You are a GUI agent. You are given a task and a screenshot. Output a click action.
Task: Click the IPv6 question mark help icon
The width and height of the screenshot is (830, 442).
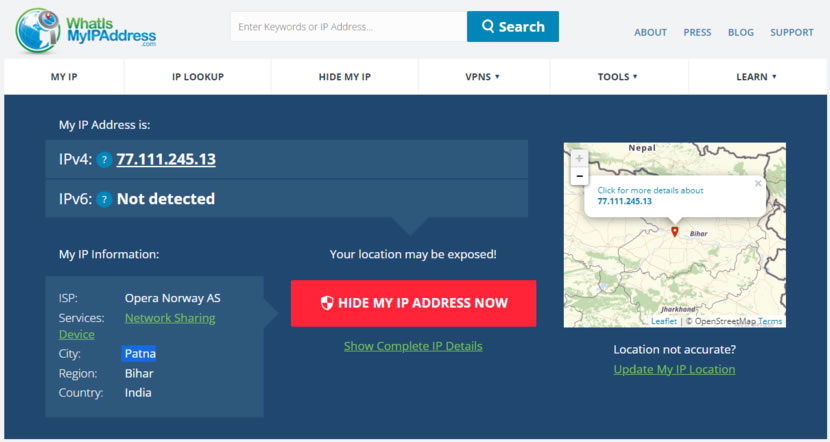[x=104, y=199]
